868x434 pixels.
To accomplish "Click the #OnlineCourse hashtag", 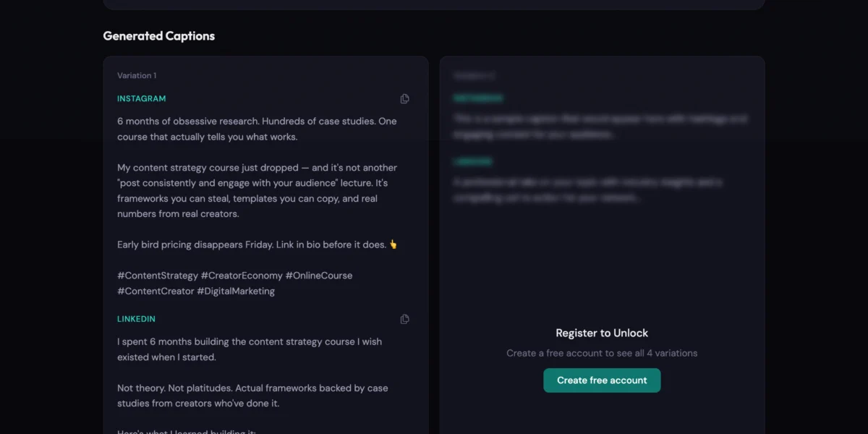I will tap(319, 276).
